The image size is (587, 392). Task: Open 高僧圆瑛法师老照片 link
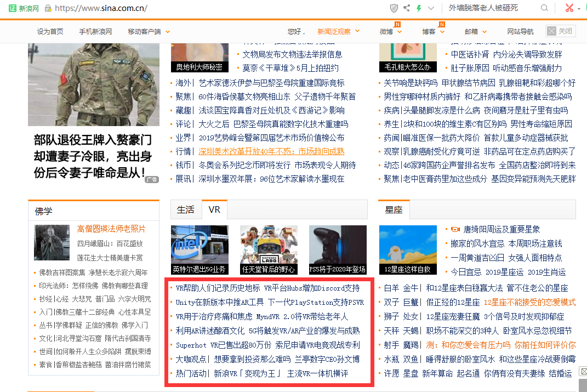[111, 229]
